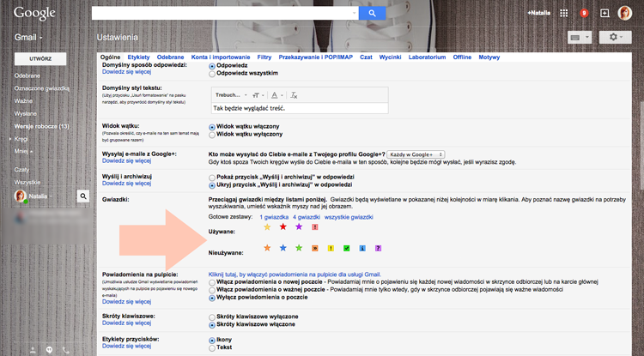This screenshot has height=356, width=644.
Task: Select Skróty klawiszowe wyłączone
Action: (212, 317)
